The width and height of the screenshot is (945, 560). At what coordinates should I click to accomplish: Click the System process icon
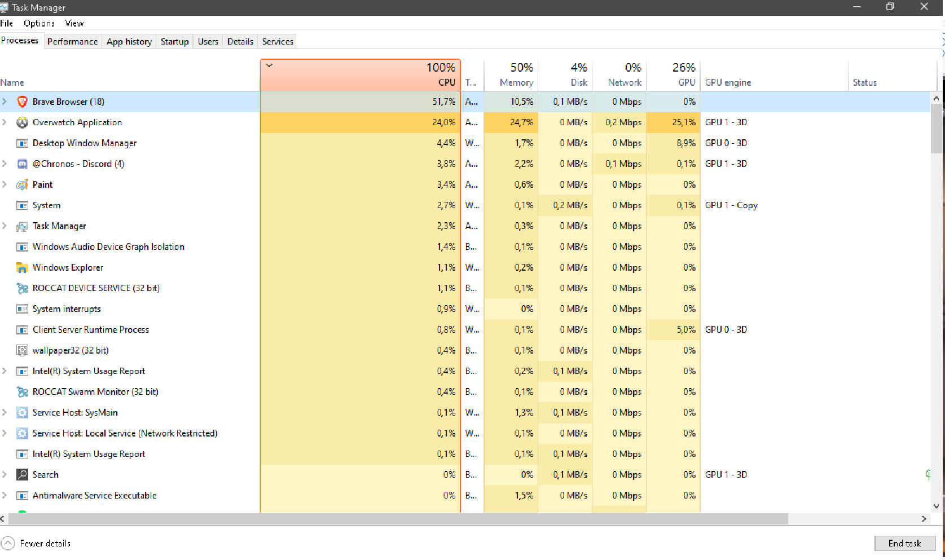(22, 205)
